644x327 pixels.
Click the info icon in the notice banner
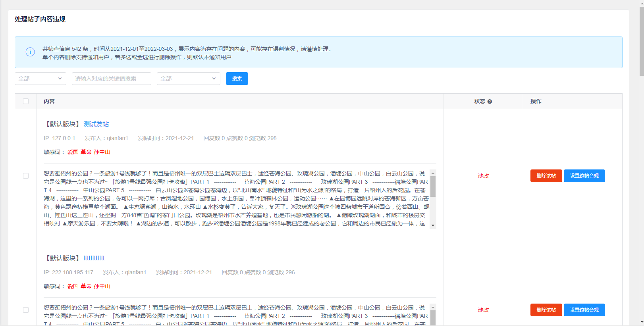pyautogui.click(x=30, y=52)
